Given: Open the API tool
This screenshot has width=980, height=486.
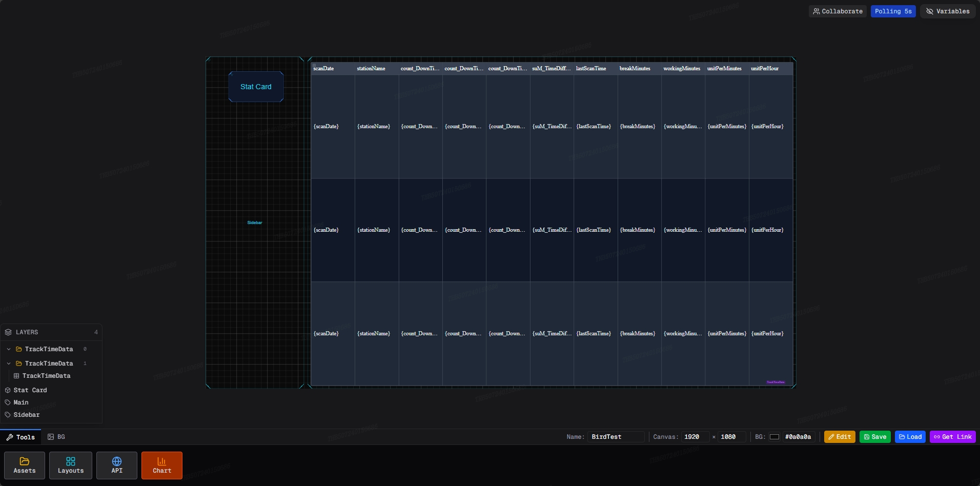Looking at the screenshot, I should click(x=117, y=465).
